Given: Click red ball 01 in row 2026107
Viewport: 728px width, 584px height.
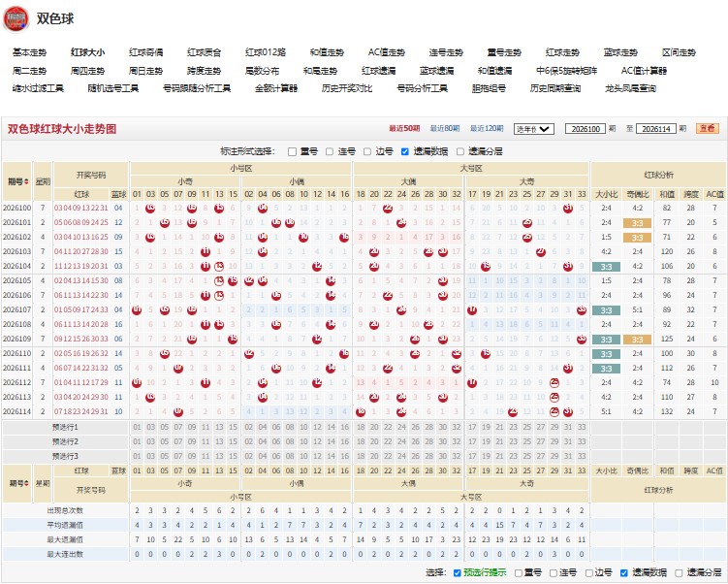Looking at the screenshot, I should [137, 310].
